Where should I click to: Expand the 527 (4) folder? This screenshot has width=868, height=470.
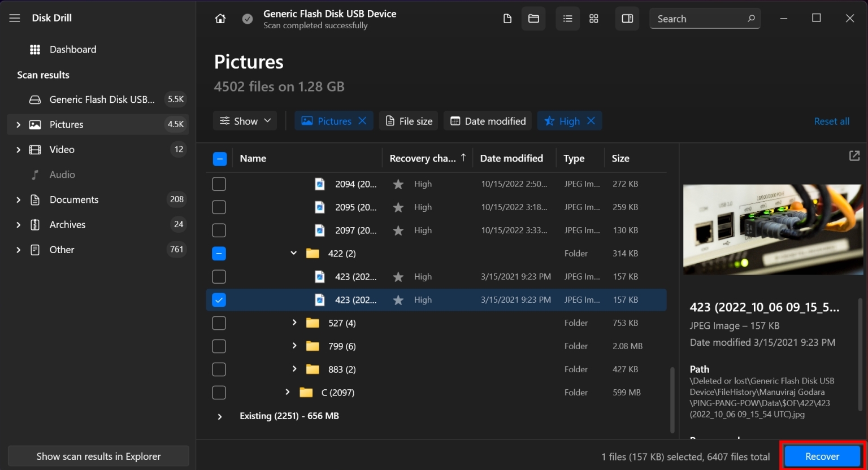coord(294,323)
